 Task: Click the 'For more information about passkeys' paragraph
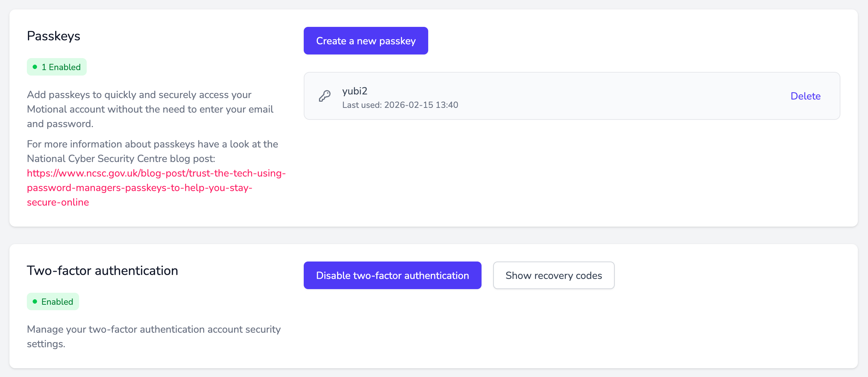156,173
